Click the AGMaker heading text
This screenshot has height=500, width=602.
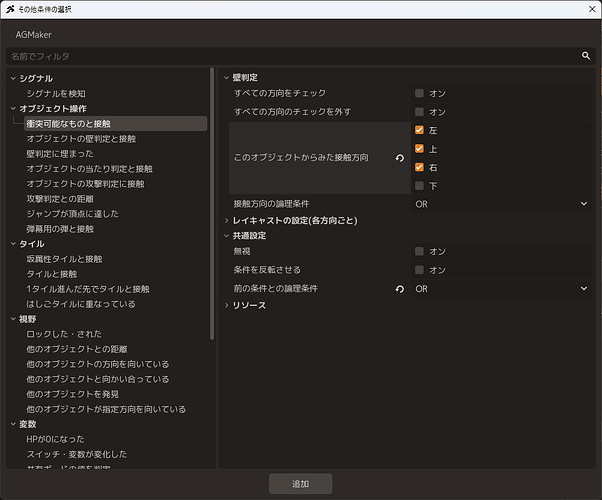tap(33, 35)
